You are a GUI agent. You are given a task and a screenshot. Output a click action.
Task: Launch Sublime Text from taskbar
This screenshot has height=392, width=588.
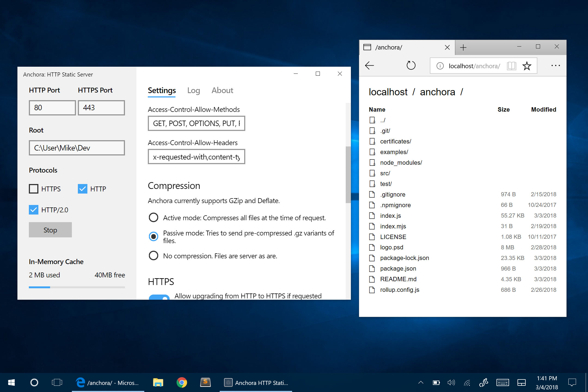coord(206,382)
